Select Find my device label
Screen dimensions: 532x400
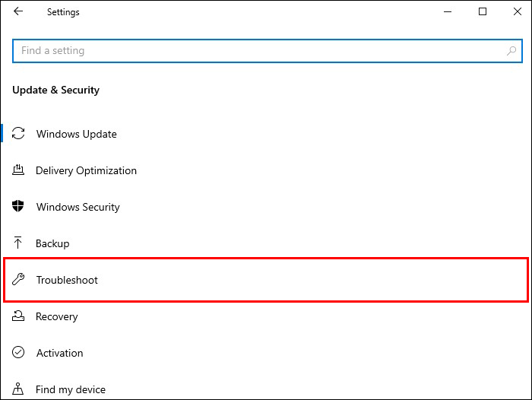[71, 389]
